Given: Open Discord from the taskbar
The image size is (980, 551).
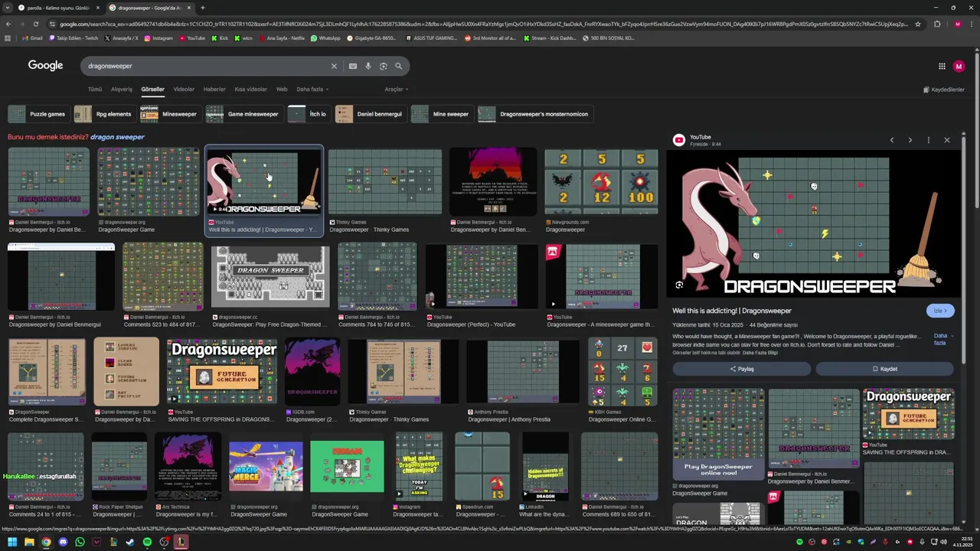Looking at the screenshot, I should point(63,542).
